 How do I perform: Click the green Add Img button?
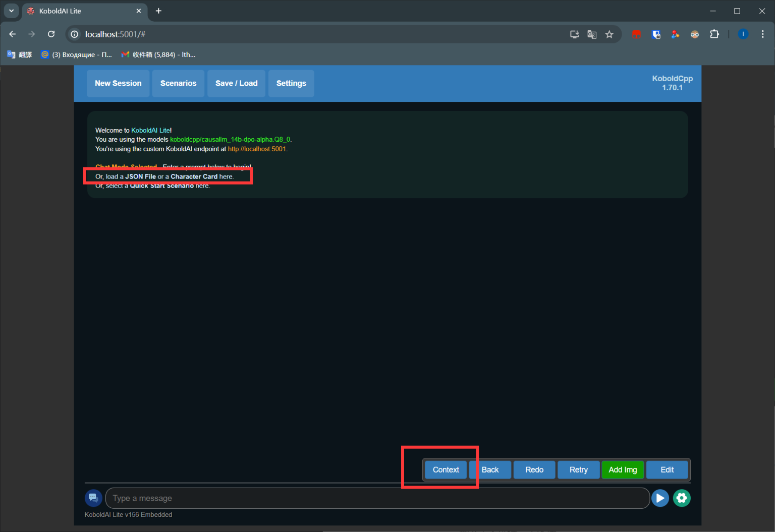tap(623, 469)
